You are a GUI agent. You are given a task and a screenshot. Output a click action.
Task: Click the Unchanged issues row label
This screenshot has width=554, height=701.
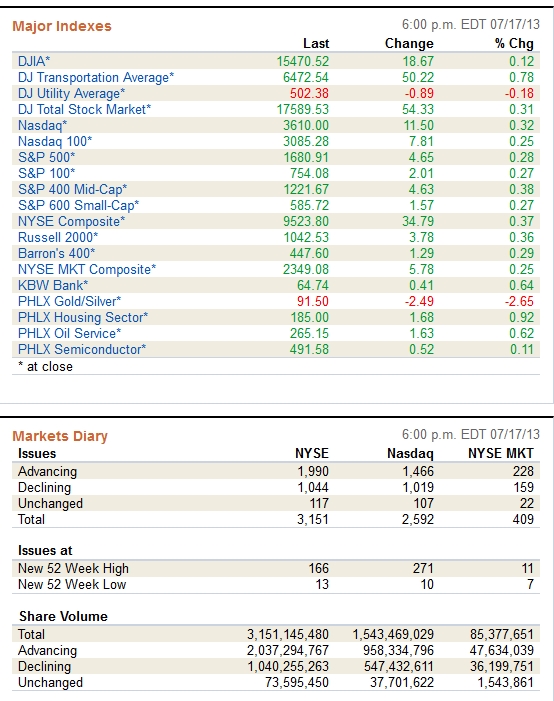[x=51, y=503]
